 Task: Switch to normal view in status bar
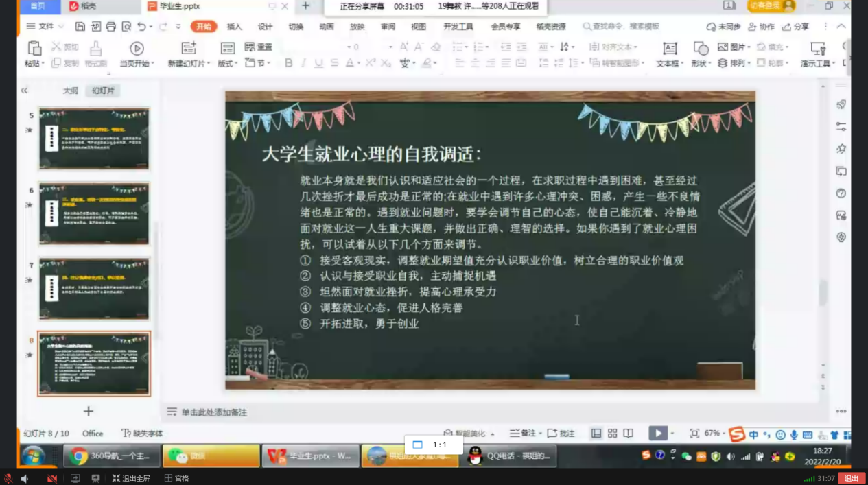coord(596,434)
